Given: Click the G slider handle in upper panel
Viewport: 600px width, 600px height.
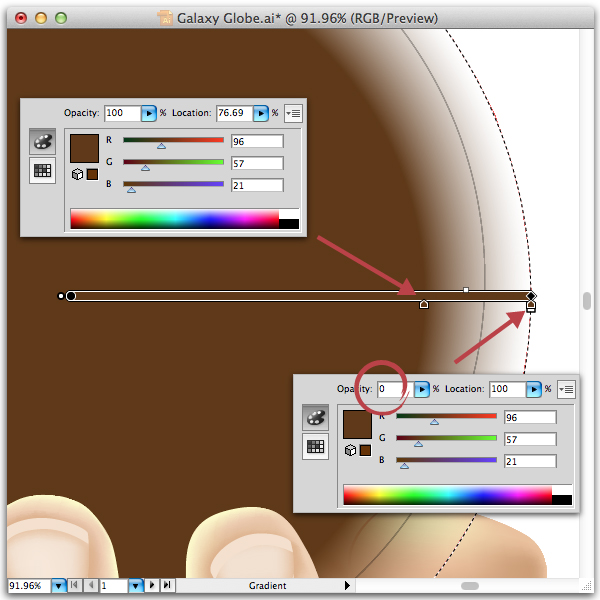Looking at the screenshot, I should [x=145, y=168].
